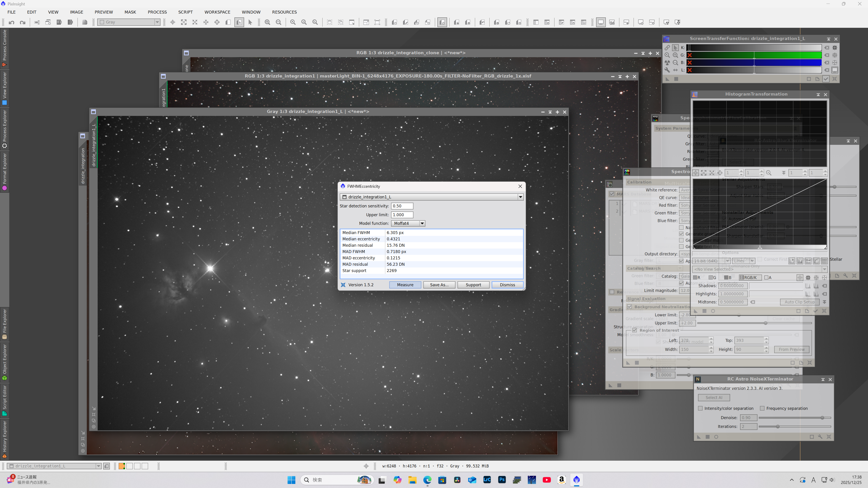Reset the STF K channel
The image size is (868, 488).
pos(827,47)
